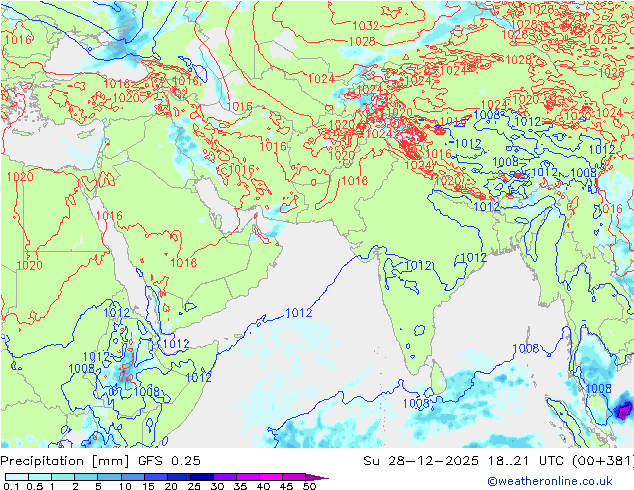This screenshot has height=490, width=634.
Task: Click the legend label '35'
Action: tap(240, 486)
